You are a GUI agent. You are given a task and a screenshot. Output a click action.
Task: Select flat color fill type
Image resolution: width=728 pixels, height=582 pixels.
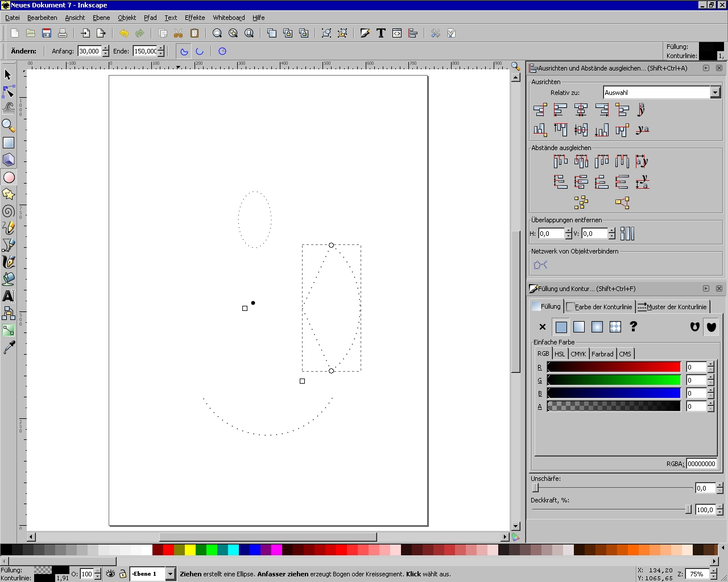point(561,327)
